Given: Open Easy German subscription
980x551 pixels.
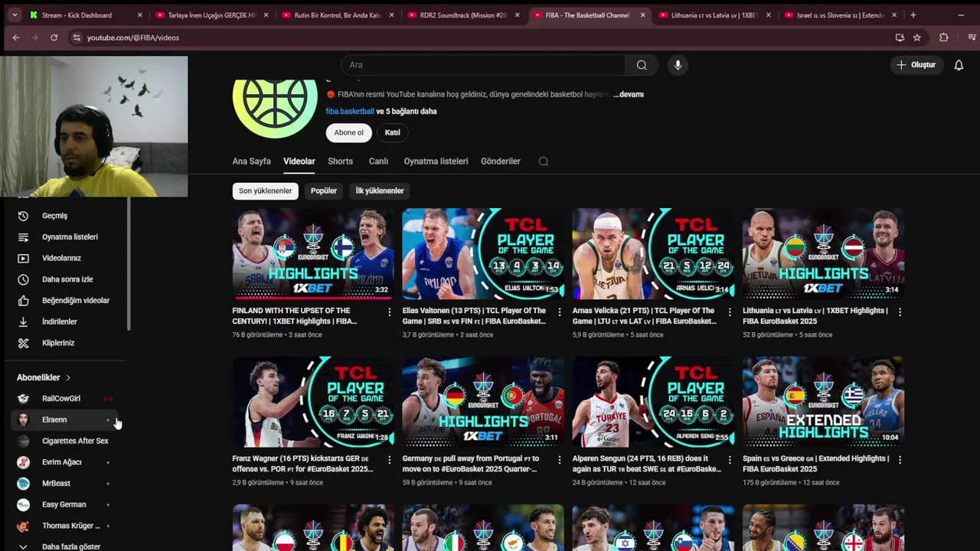Looking at the screenshot, I should coord(65,504).
